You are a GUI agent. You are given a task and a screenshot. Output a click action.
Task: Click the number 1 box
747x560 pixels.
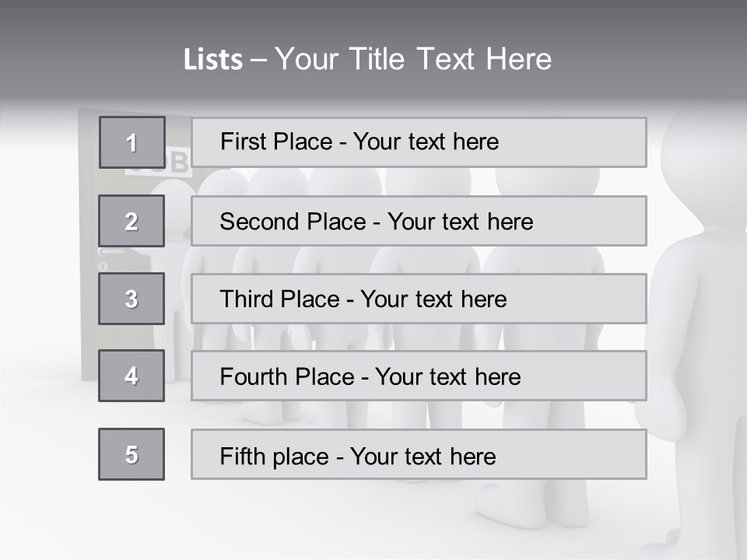tap(132, 142)
